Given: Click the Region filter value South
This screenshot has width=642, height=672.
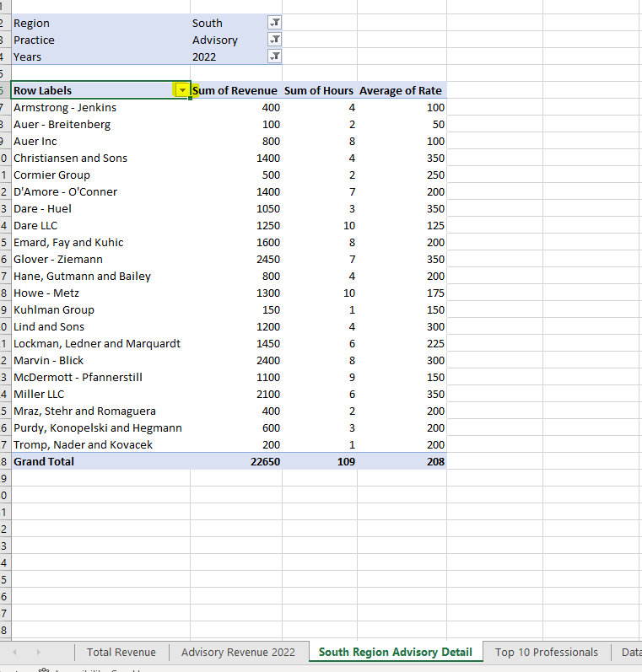Looking at the screenshot, I should click(x=208, y=23).
